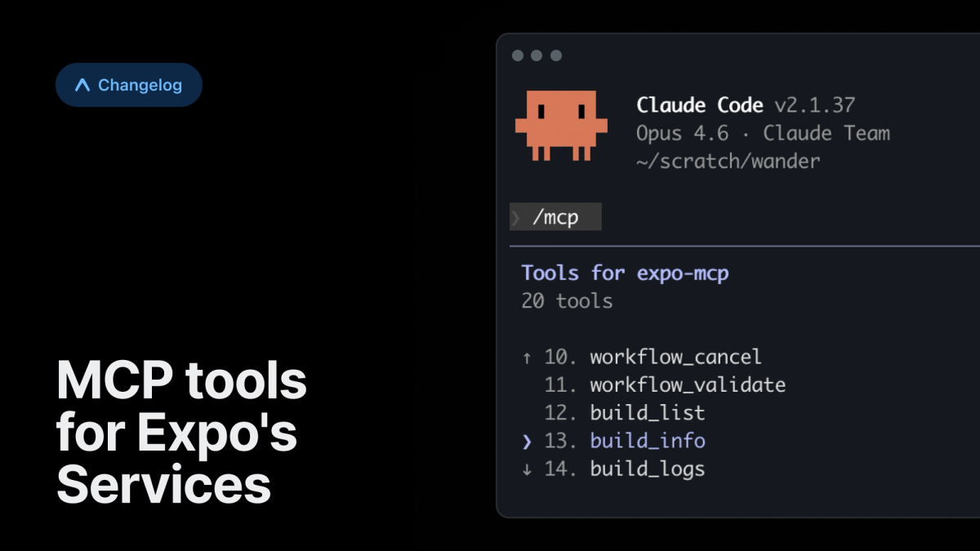
Task: Open the Changelog
Action: pos(128,84)
